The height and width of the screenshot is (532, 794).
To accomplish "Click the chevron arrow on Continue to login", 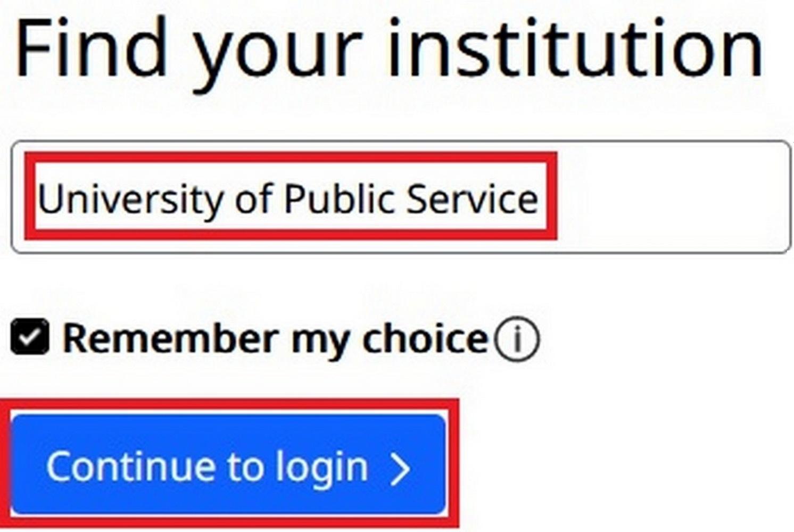I will [x=400, y=469].
